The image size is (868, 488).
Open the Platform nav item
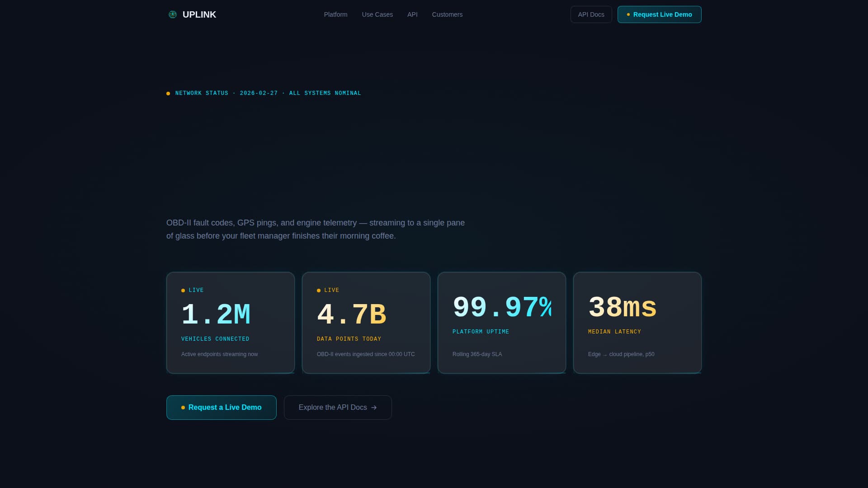tap(335, 14)
